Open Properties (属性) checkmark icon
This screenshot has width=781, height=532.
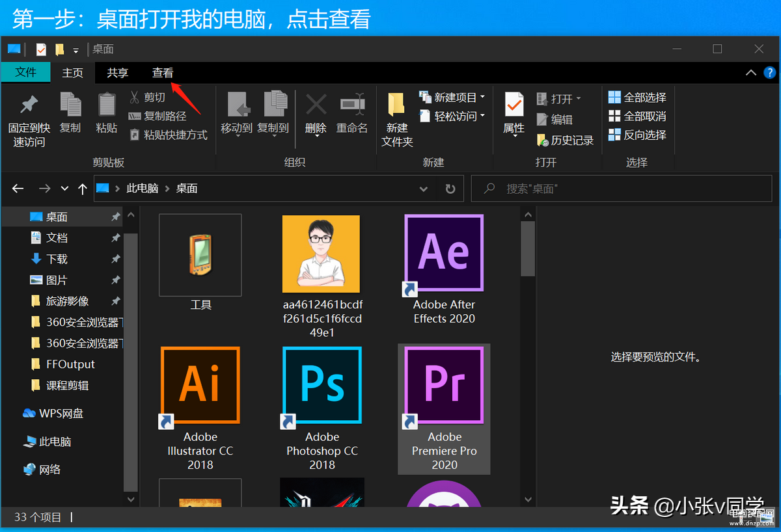click(x=514, y=104)
